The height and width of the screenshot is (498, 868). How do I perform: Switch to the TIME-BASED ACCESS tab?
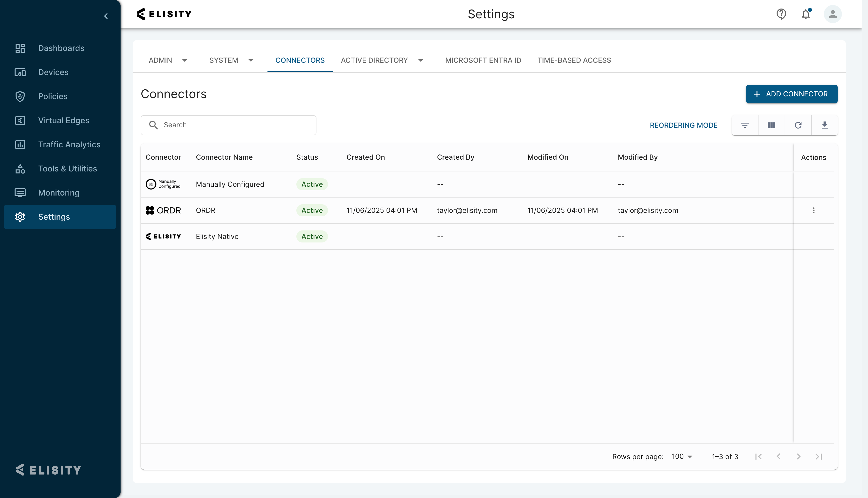click(574, 60)
